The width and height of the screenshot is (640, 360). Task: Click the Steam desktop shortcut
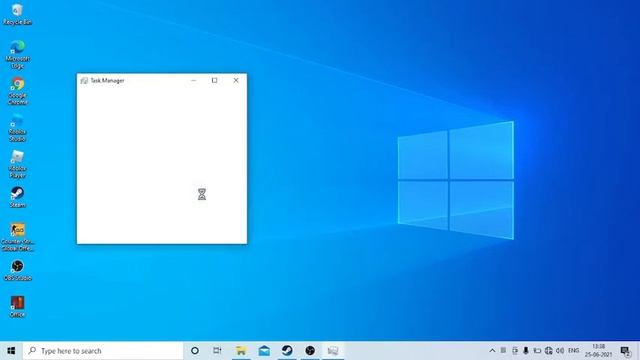(x=17, y=197)
